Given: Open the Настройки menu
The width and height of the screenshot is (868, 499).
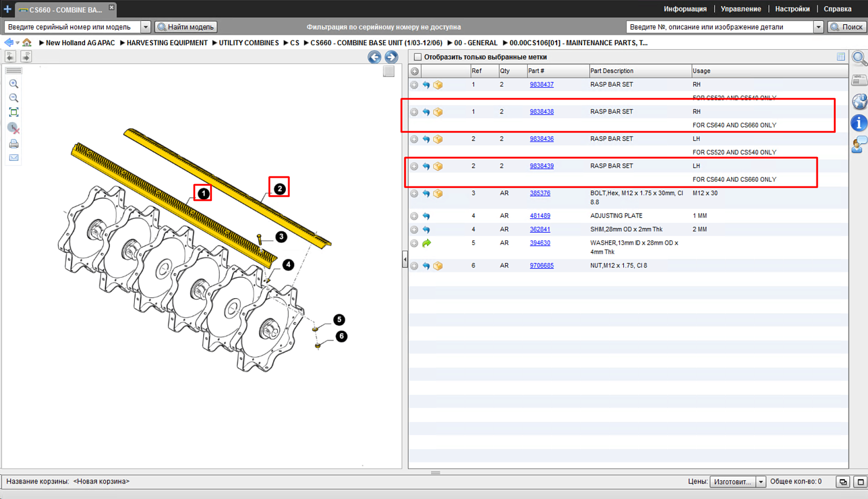Looking at the screenshot, I should (792, 9).
